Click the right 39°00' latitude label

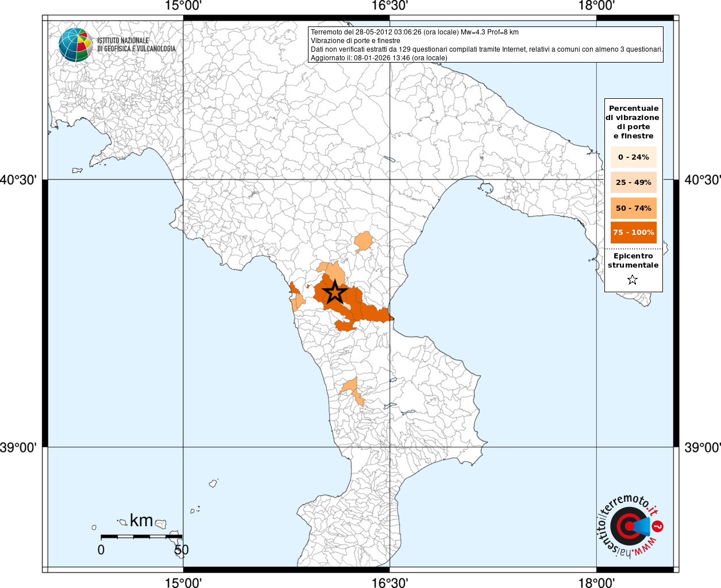click(x=703, y=447)
